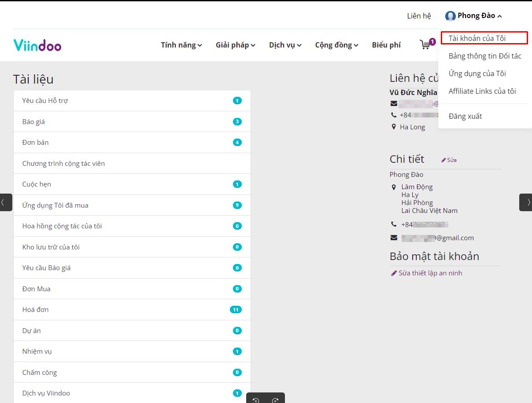Open the Cuộc hẹn entry

(132, 184)
